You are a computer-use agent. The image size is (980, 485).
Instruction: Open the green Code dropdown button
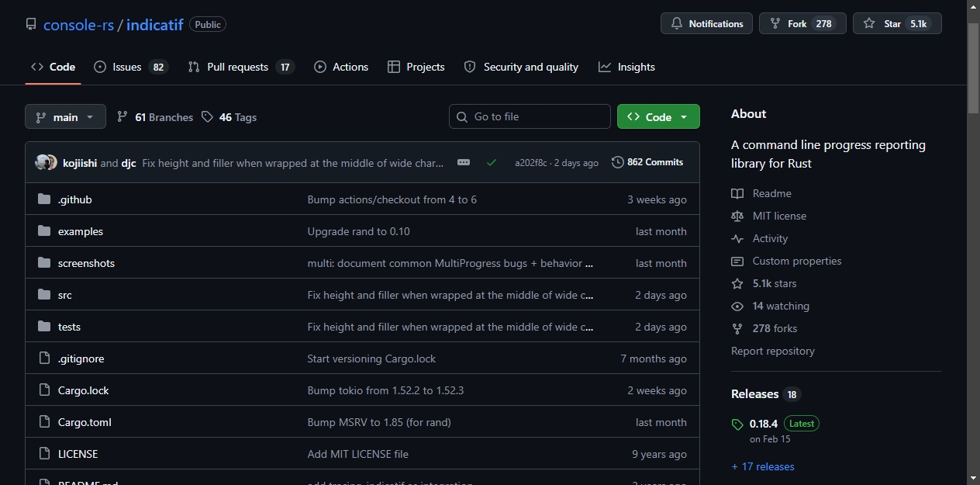[x=658, y=116]
